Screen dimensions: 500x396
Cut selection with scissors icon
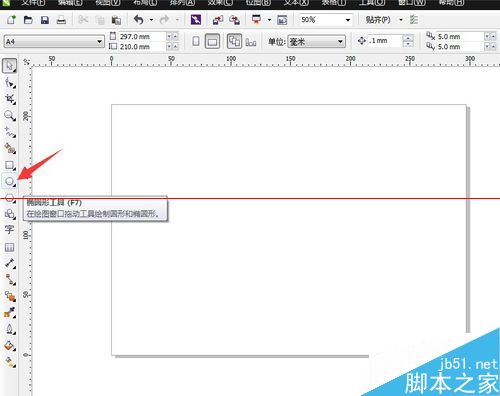[83, 20]
